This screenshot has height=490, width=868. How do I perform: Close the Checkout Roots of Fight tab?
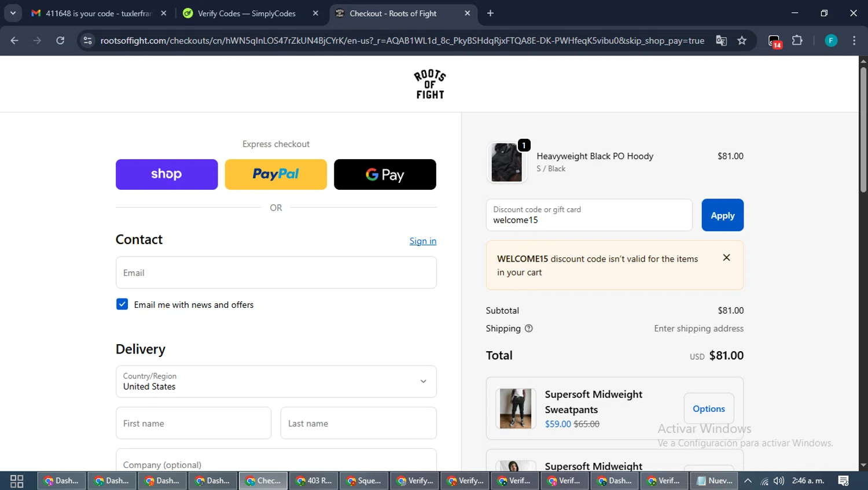[x=467, y=13]
